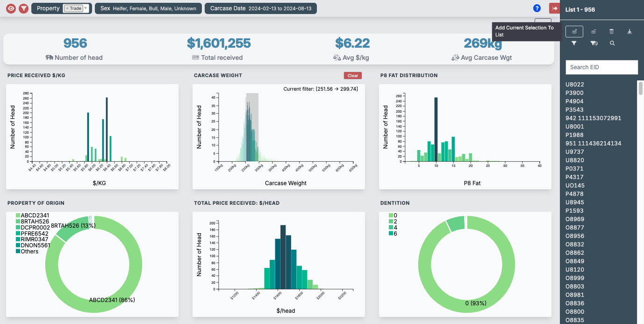Select EID 951 111436214134 in the list
This screenshot has width=644, height=324.
594,144
